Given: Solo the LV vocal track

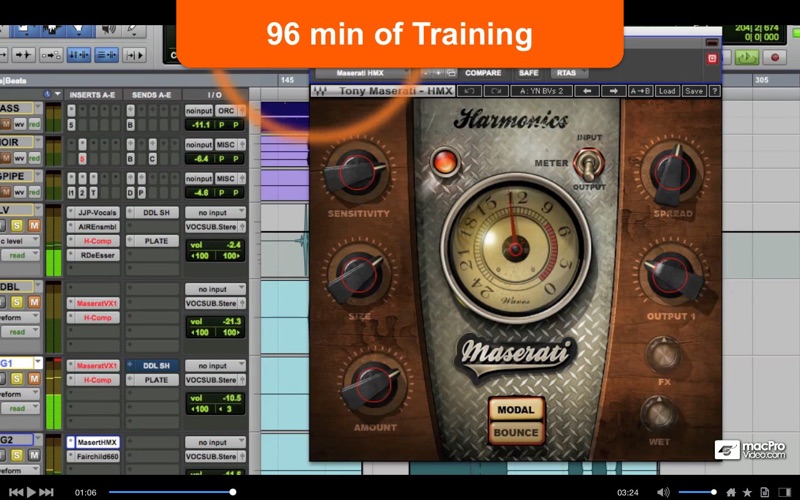Looking at the screenshot, I should pos(17,225).
